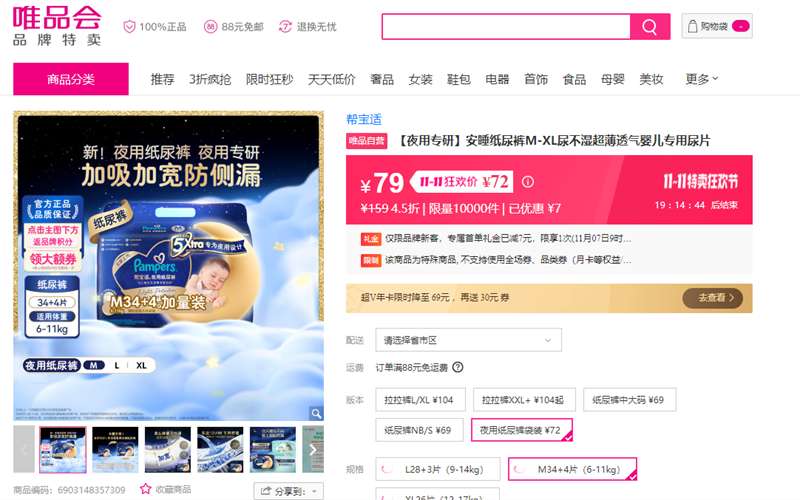Expand the 更多 navigation menu
The width and height of the screenshot is (800, 500).
pyautogui.click(x=702, y=79)
